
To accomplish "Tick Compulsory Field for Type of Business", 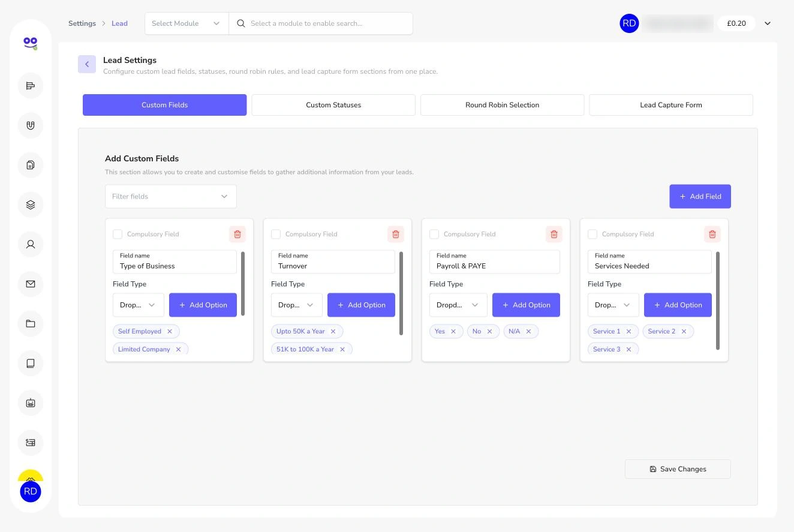I will pyautogui.click(x=118, y=234).
